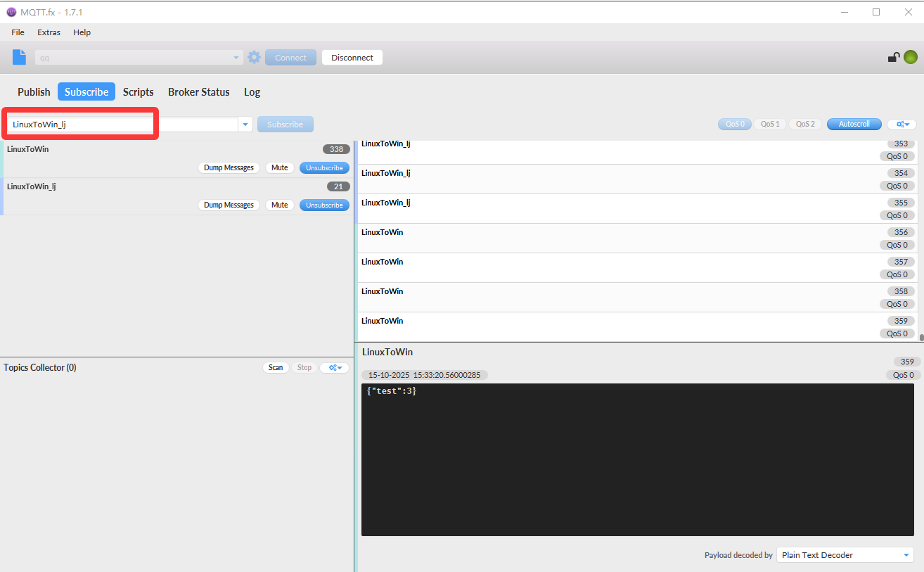Click the Disconnect button
Viewport: 924px width, 572px height.
tap(352, 58)
